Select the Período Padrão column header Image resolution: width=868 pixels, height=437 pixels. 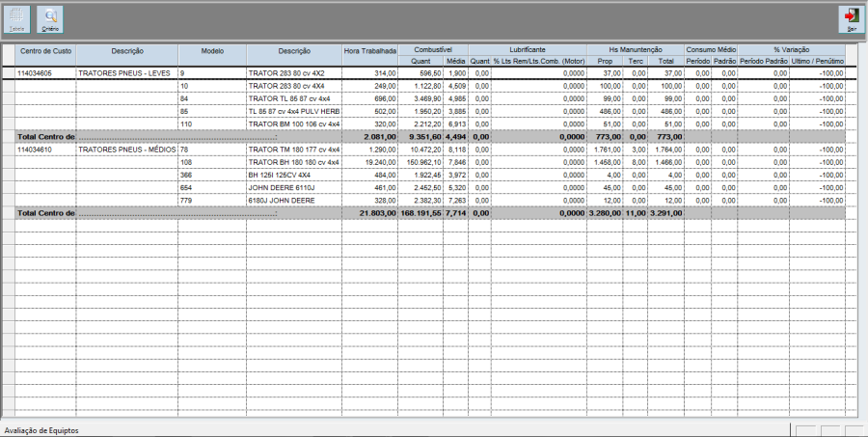click(764, 61)
